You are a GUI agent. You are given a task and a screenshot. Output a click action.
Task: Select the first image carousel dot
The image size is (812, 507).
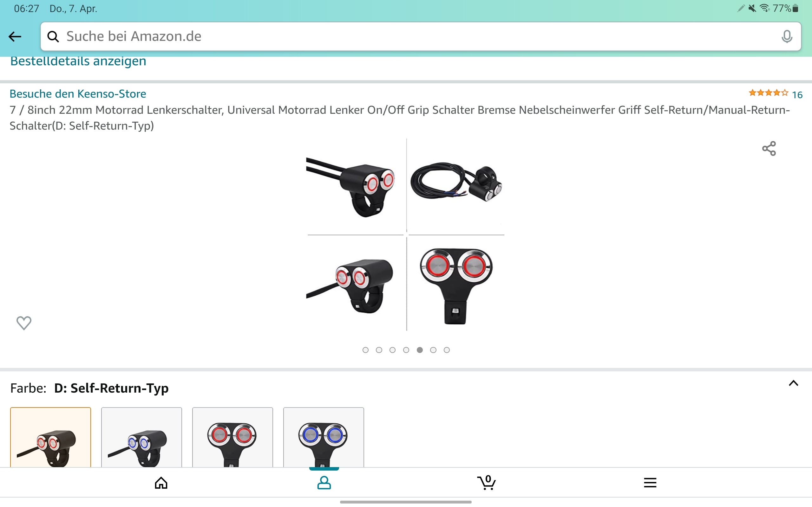[x=365, y=350]
